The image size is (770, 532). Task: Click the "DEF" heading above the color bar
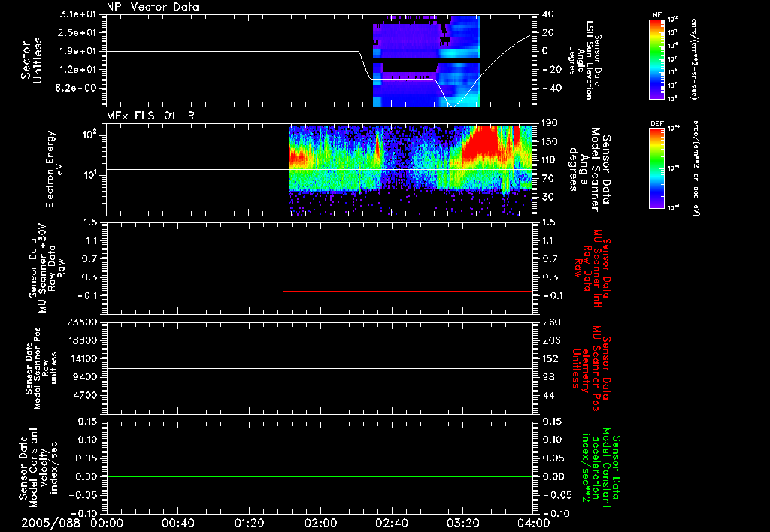coord(657,124)
